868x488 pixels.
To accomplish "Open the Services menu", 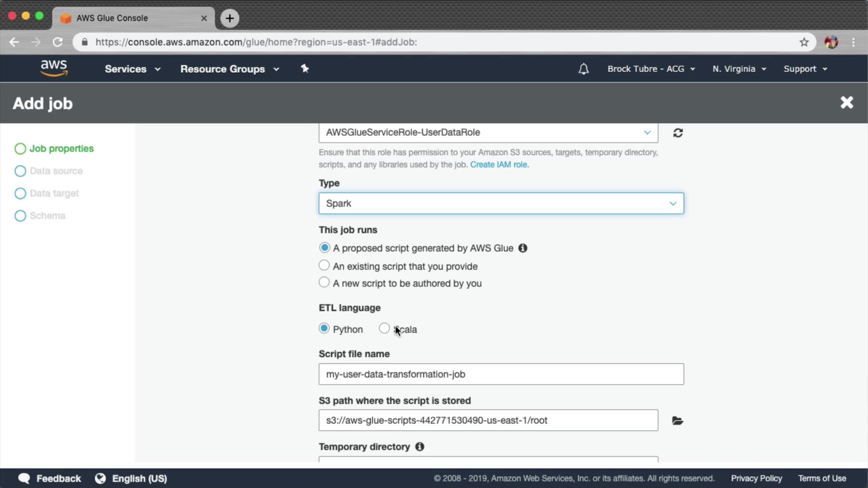I will [132, 69].
